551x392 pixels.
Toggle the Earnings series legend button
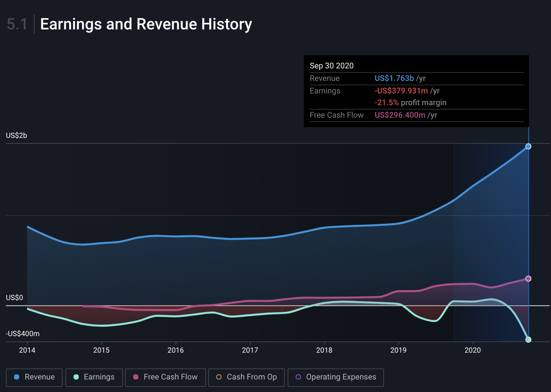point(94,377)
